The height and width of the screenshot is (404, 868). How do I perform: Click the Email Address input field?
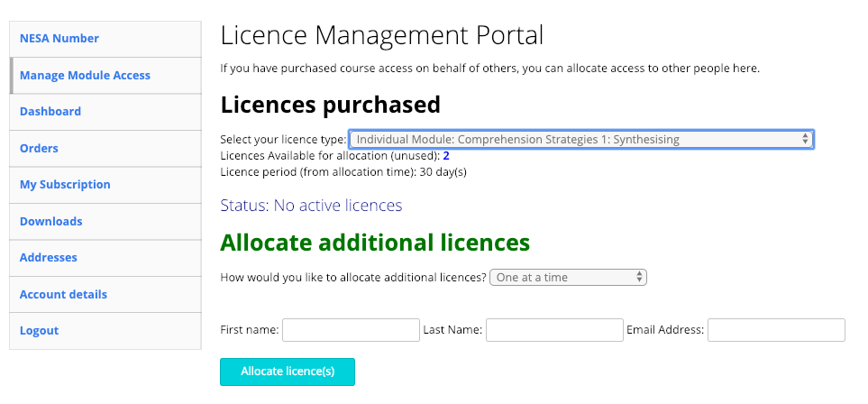click(x=776, y=330)
